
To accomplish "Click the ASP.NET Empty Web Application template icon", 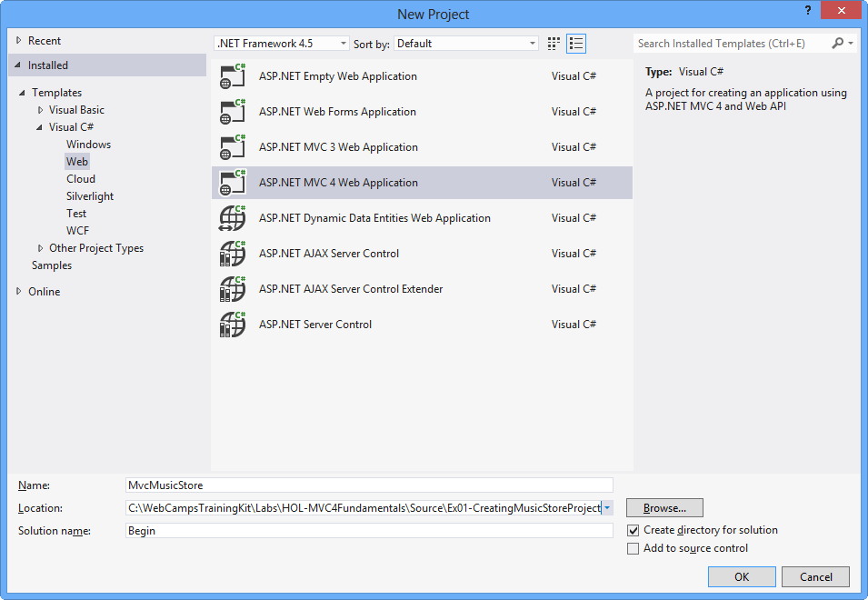I will pos(232,75).
